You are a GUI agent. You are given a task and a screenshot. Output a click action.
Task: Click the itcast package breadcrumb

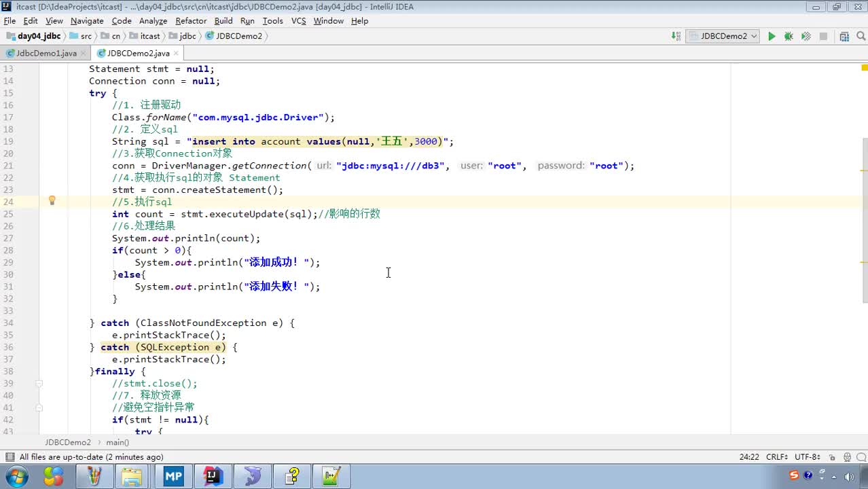(145, 36)
